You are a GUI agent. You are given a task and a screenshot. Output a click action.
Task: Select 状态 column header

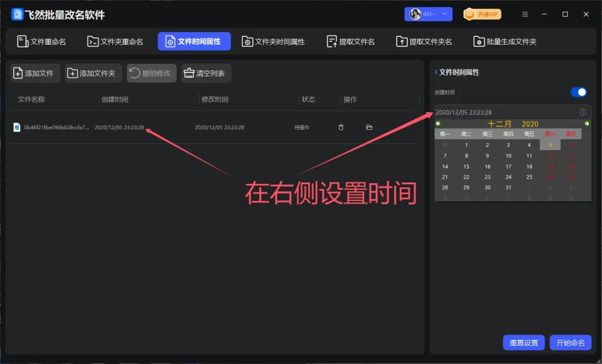pyautogui.click(x=308, y=99)
